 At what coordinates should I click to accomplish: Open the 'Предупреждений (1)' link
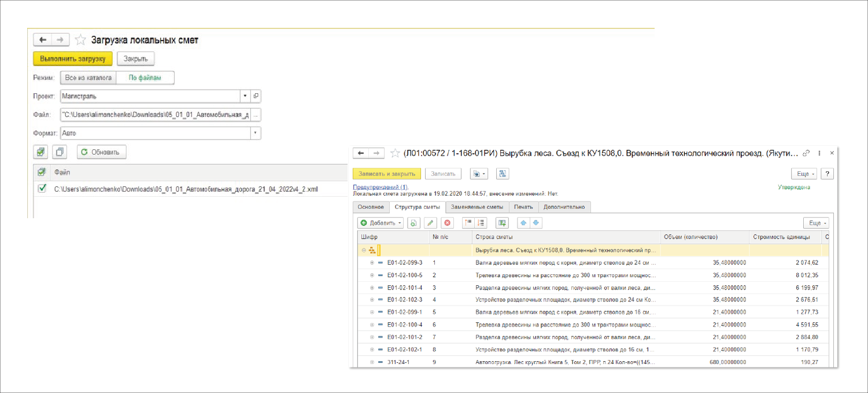click(x=380, y=187)
